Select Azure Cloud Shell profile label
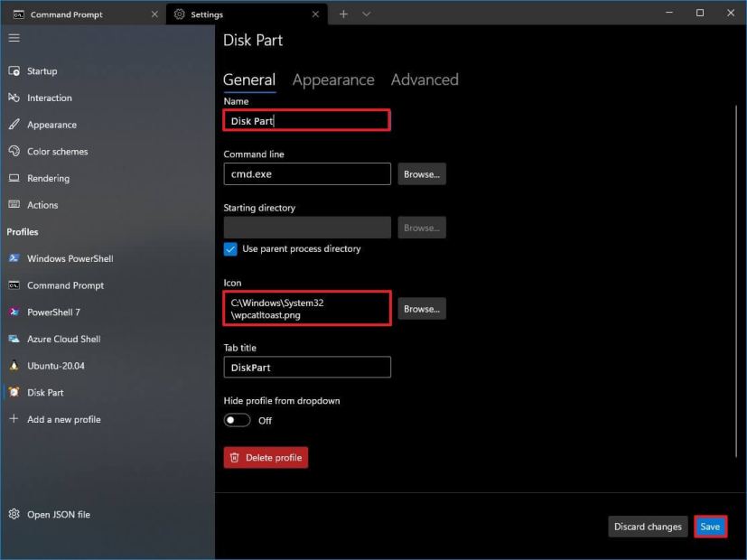 pyautogui.click(x=64, y=339)
